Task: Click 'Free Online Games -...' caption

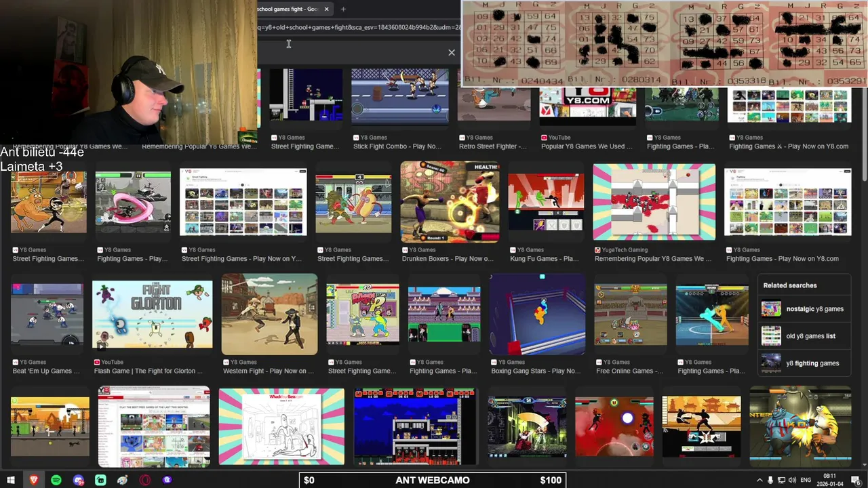Action: point(629,371)
